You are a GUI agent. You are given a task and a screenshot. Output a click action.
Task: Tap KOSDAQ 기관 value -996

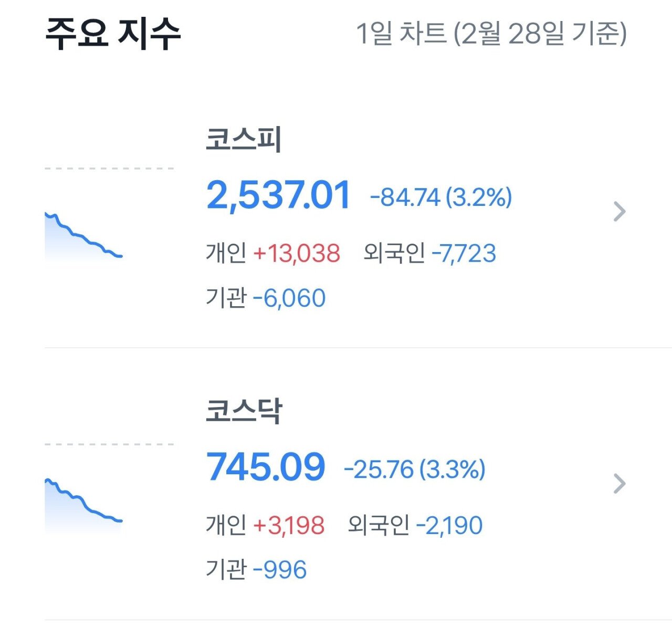280,570
